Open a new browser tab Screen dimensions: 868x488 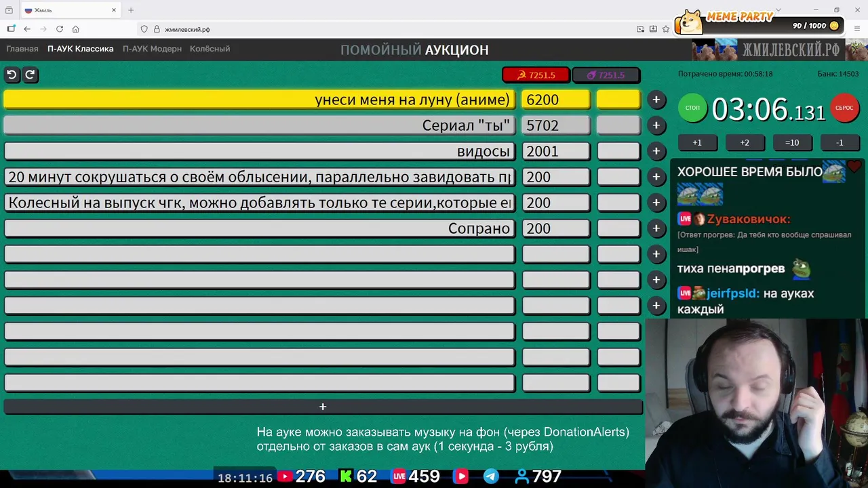point(131,10)
